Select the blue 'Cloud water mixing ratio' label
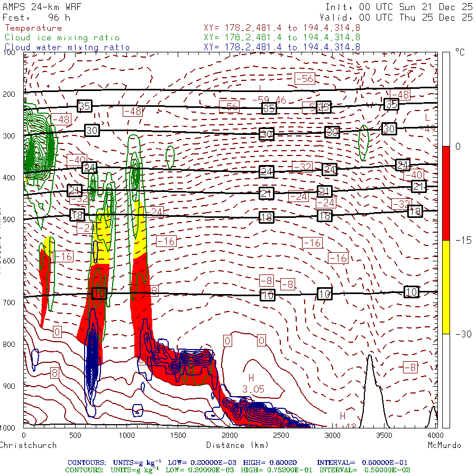The image size is (476, 476). click(67, 48)
